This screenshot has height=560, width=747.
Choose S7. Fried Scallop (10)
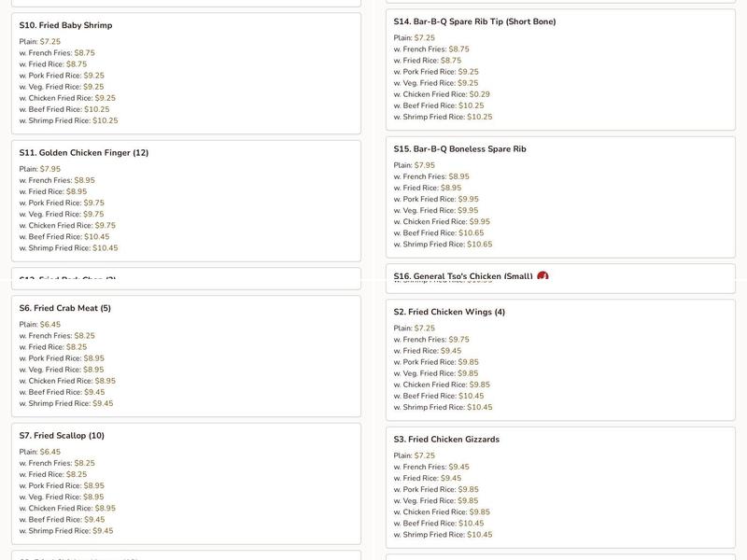tap(186, 483)
